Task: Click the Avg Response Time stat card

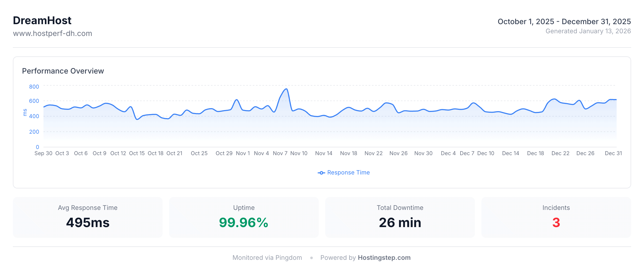Action: (x=87, y=217)
